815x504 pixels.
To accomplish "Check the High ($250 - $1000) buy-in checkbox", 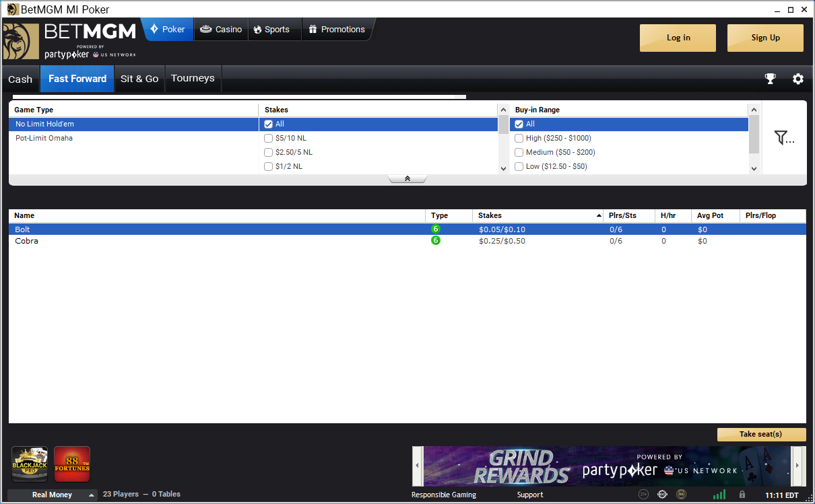I will (x=519, y=138).
